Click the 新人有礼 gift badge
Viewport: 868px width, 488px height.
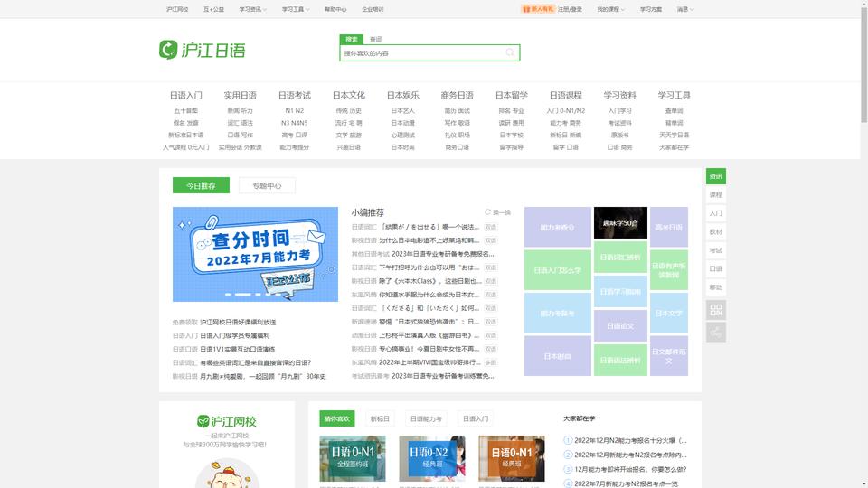tap(537, 9)
